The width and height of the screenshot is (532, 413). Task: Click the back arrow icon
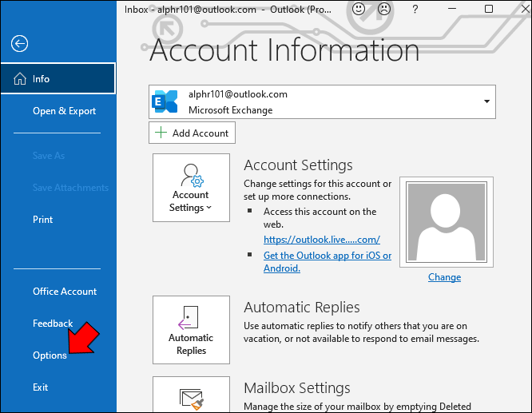click(x=19, y=44)
